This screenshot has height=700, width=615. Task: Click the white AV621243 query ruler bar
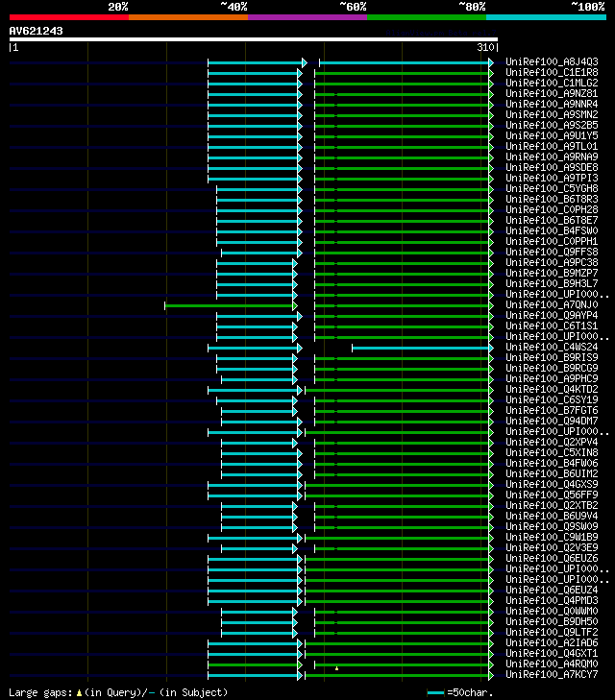click(x=254, y=39)
